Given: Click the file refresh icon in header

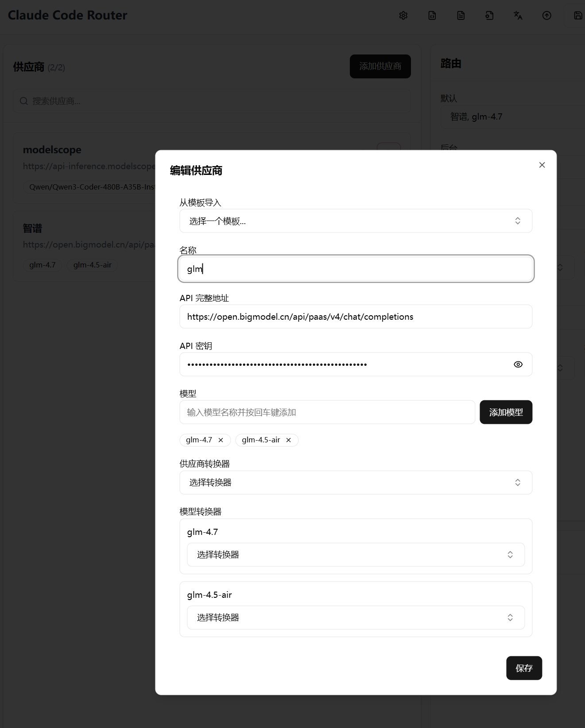Looking at the screenshot, I should coord(489,15).
